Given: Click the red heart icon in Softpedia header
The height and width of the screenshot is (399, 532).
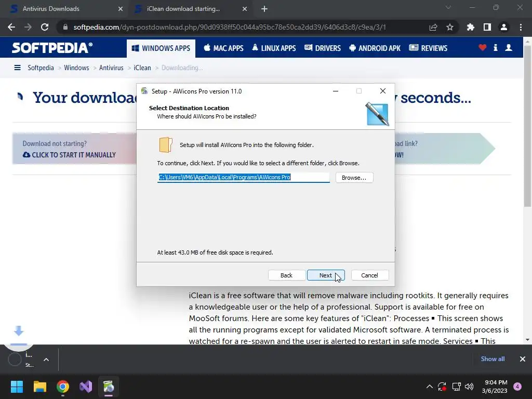Looking at the screenshot, I should coord(483,47).
